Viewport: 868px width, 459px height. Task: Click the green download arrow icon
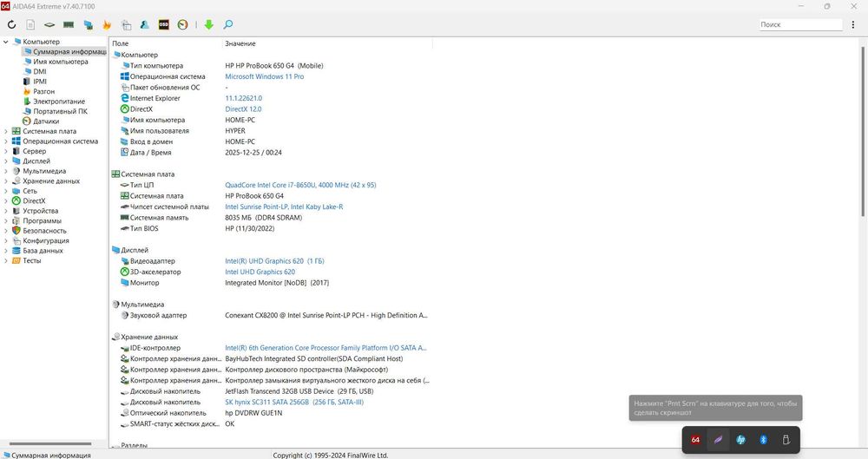[x=208, y=24]
